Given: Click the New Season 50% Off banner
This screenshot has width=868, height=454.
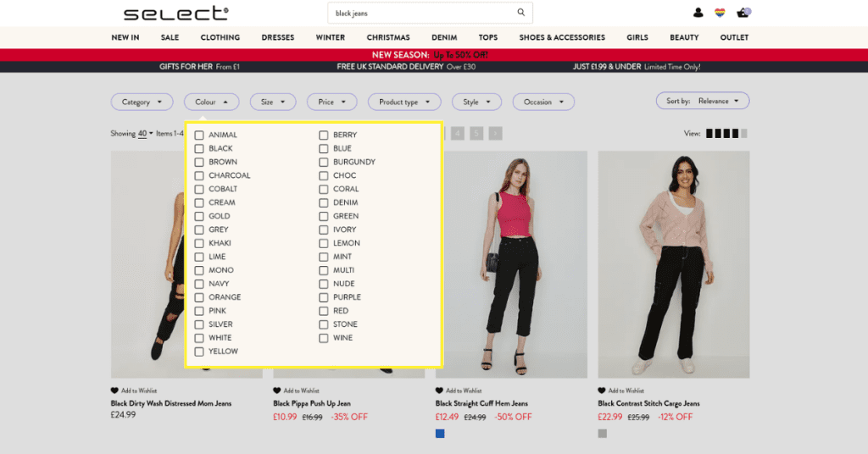Looking at the screenshot, I should click(x=430, y=55).
